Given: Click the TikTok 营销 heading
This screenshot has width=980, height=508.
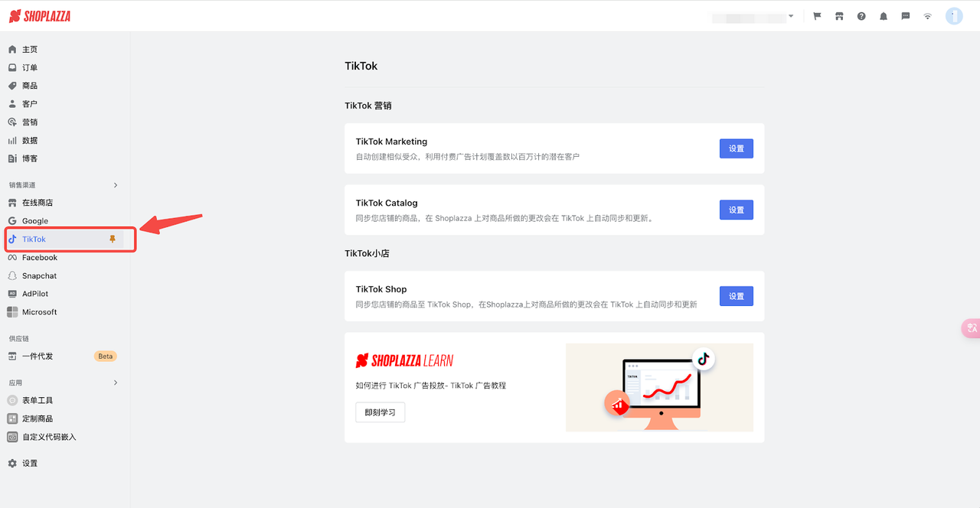Looking at the screenshot, I should pyautogui.click(x=368, y=106).
